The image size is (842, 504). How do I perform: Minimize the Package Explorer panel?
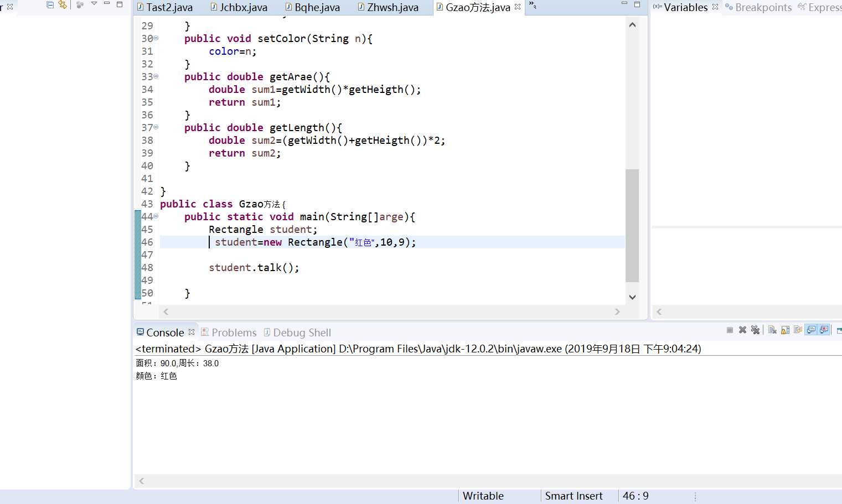tap(107, 4)
